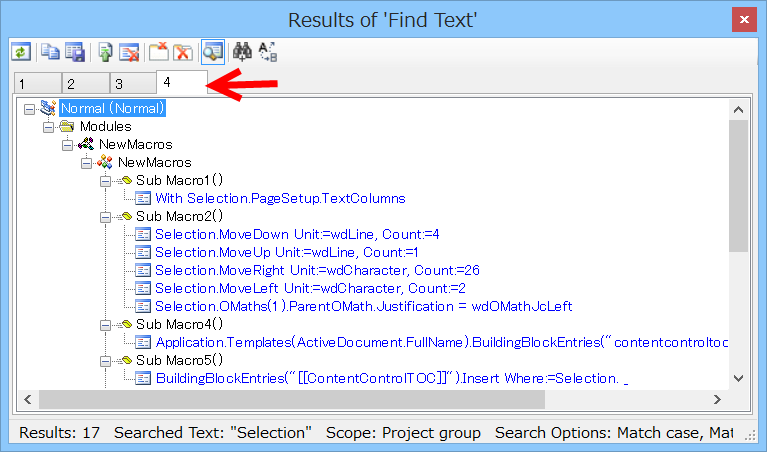This screenshot has height=452, width=767.
Task: Select the Selection.MoveDown result line
Action: click(283, 234)
